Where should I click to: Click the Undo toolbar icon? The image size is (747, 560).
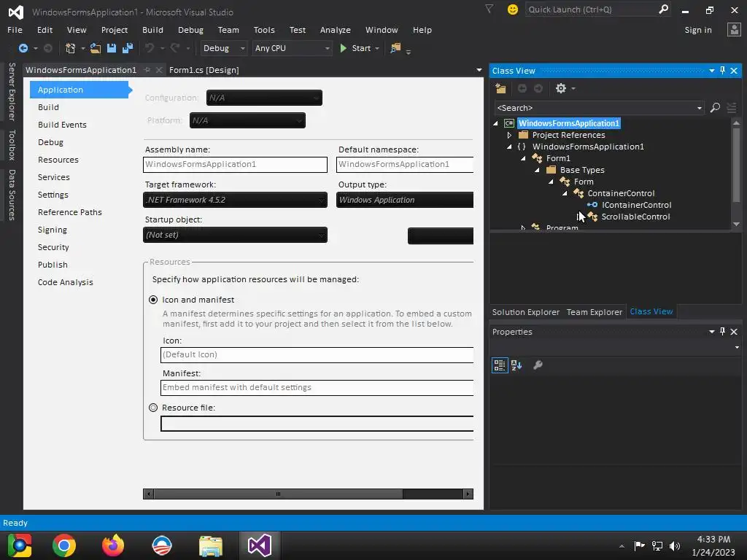[x=150, y=48]
